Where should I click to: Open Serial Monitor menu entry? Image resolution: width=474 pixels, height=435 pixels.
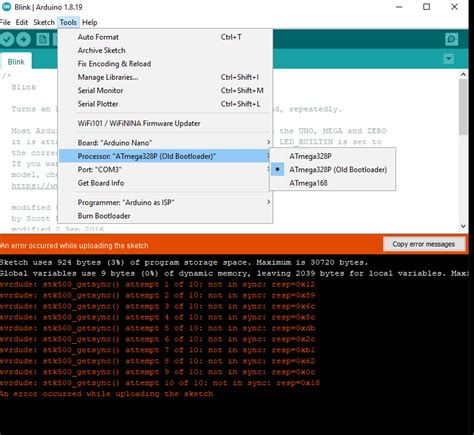[x=165, y=90]
